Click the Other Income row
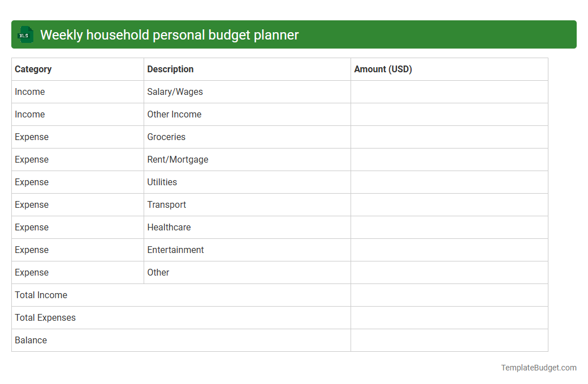This screenshot has width=588, height=384. click(x=174, y=114)
